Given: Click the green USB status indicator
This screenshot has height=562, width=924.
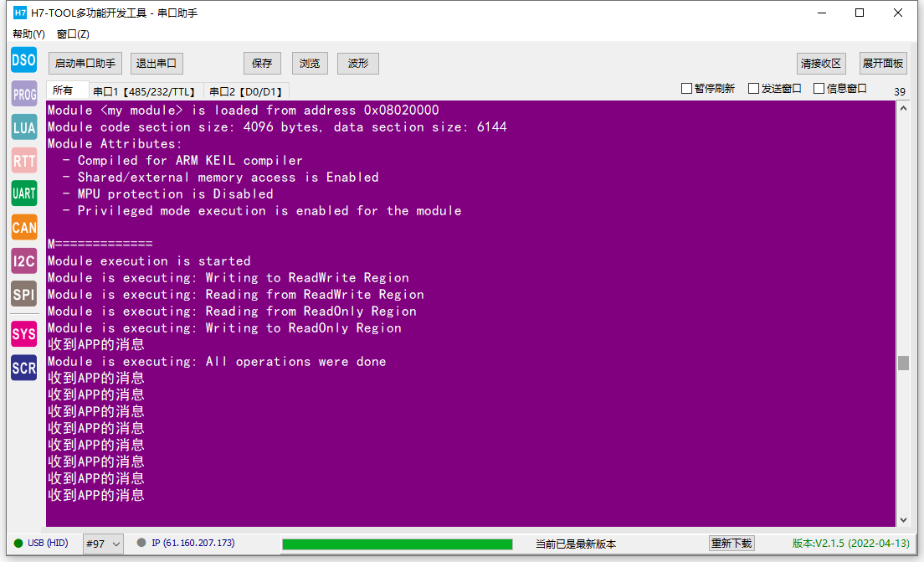Looking at the screenshot, I should 18,543.
